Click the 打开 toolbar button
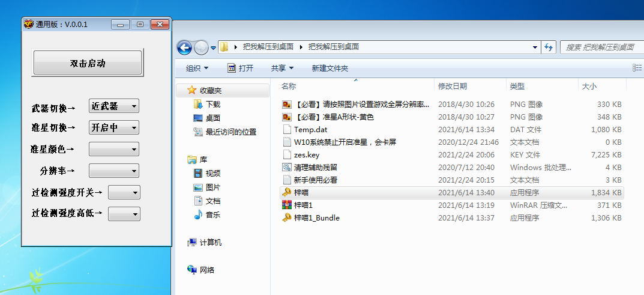 tap(241, 68)
